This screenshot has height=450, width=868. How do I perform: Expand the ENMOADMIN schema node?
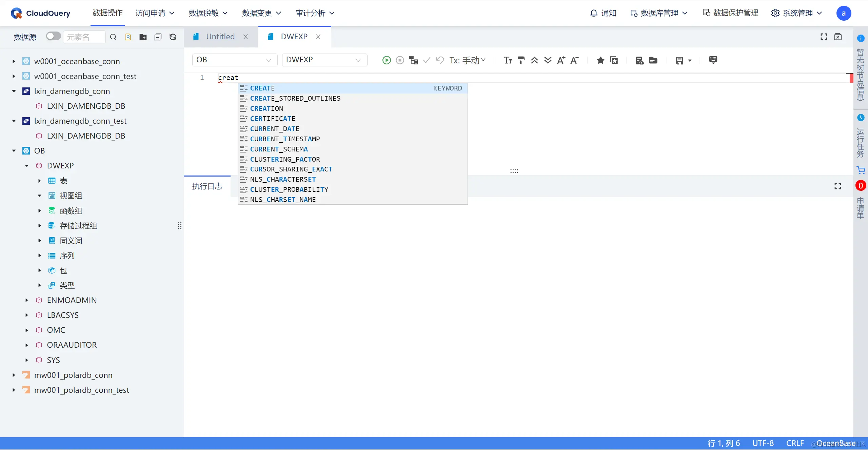tap(27, 300)
